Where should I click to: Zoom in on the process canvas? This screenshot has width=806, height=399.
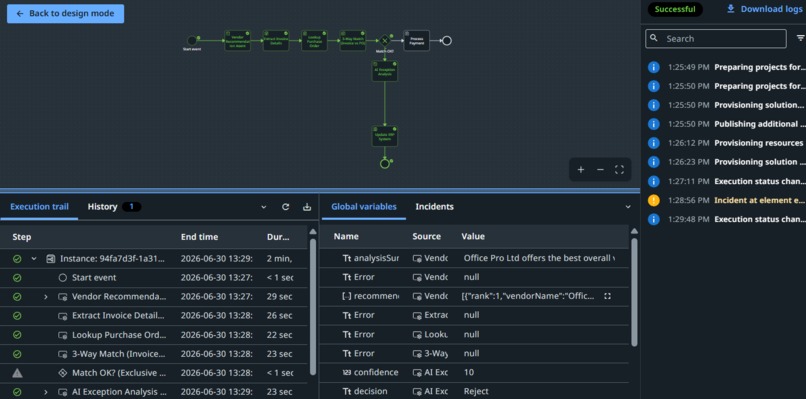(x=581, y=170)
